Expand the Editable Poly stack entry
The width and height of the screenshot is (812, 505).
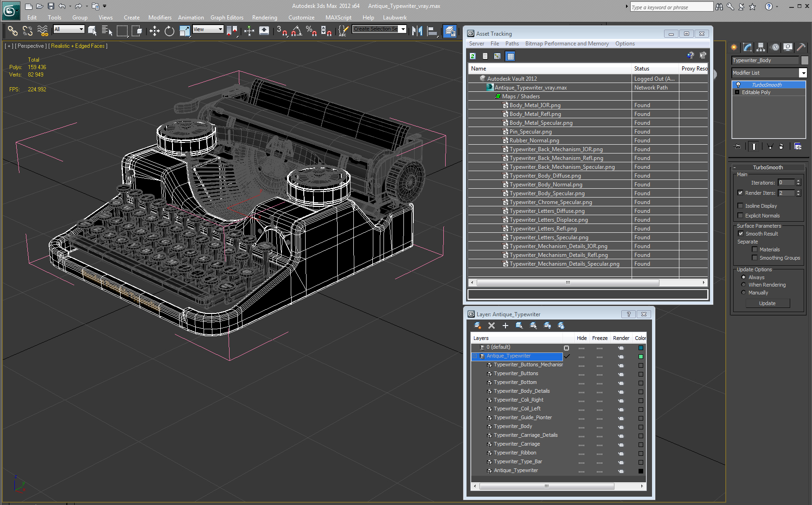coord(737,92)
